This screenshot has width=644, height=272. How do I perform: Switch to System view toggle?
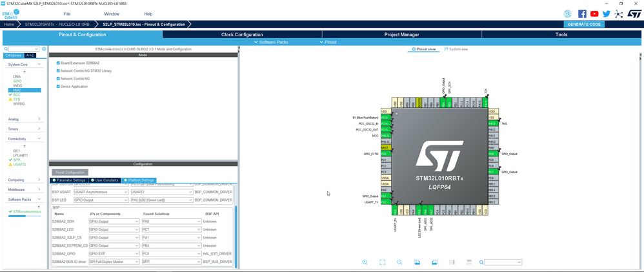pyautogui.click(x=456, y=49)
